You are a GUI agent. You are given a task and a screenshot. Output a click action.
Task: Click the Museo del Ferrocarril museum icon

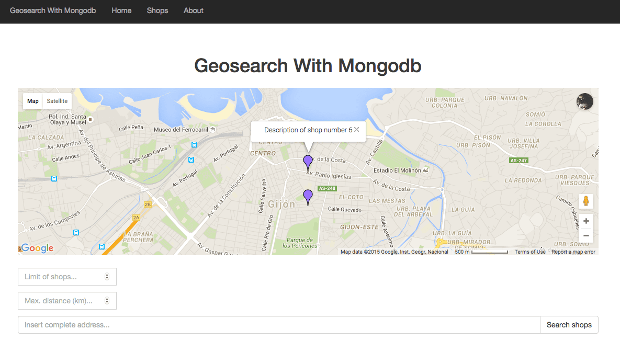click(x=213, y=130)
